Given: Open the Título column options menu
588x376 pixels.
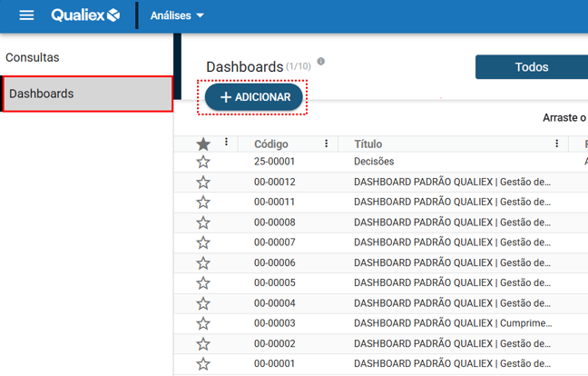Looking at the screenshot, I should (x=557, y=143).
